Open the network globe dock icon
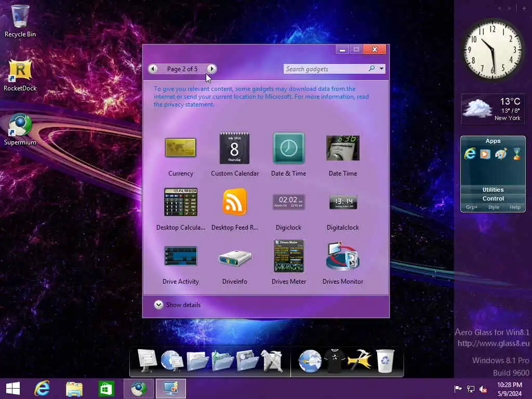 click(x=171, y=361)
